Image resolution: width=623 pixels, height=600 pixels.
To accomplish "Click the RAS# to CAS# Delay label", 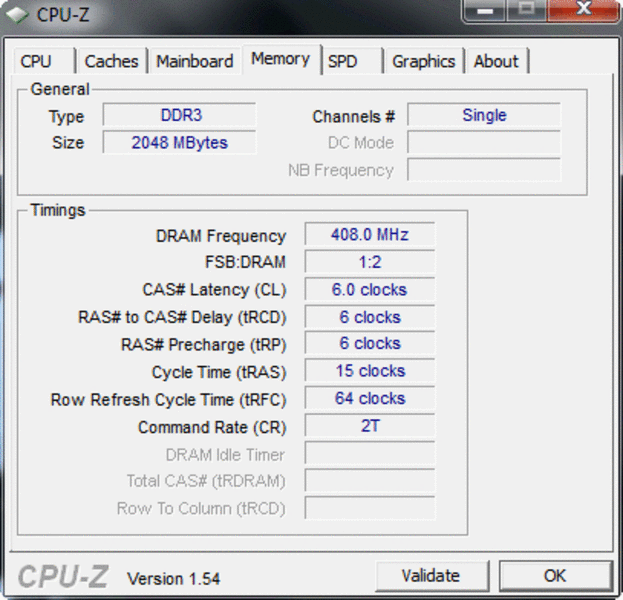I will click(182, 317).
